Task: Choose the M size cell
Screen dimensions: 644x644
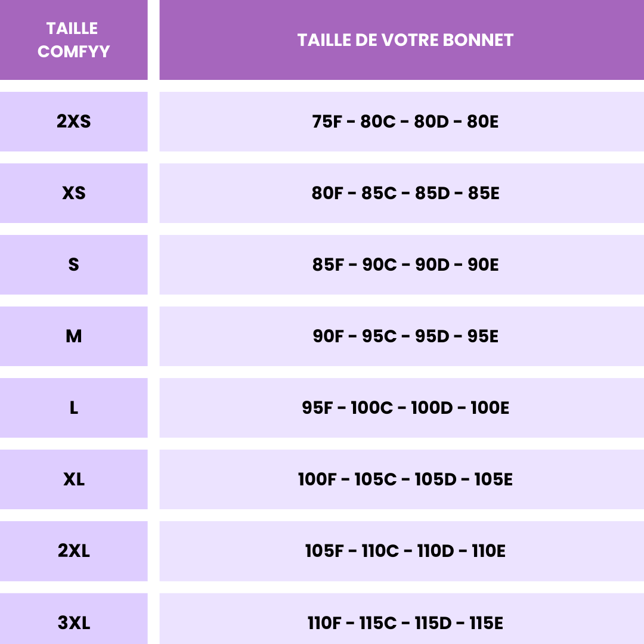Action: [x=73, y=336]
